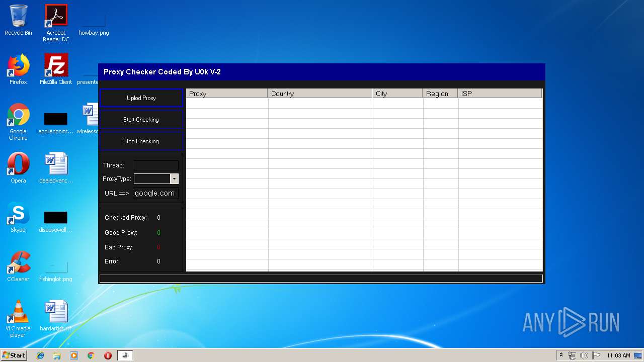Image resolution: width=644 pixels, height=362 pixels.
Task: Click the Region column header
Action: (x=440, y=94)
